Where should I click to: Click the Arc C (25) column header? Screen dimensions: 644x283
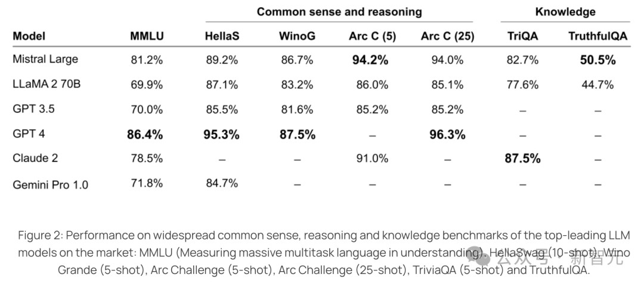pos(447,36)
